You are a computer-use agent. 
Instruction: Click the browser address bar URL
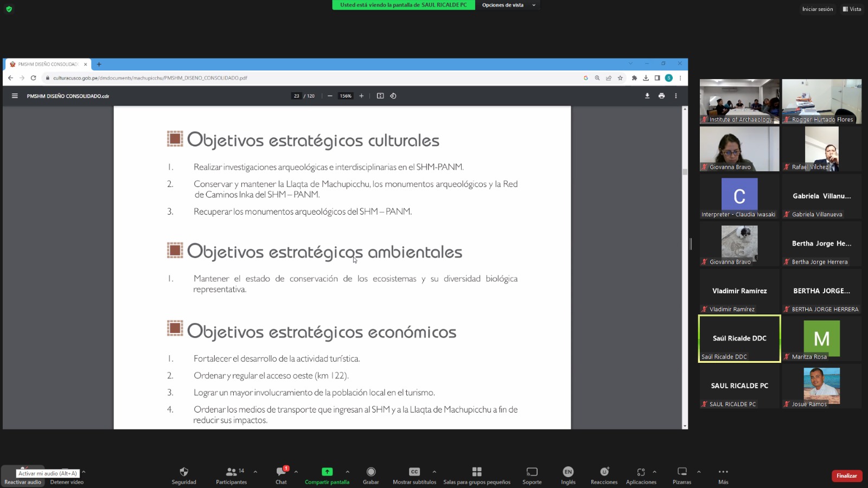coord(150,78)
